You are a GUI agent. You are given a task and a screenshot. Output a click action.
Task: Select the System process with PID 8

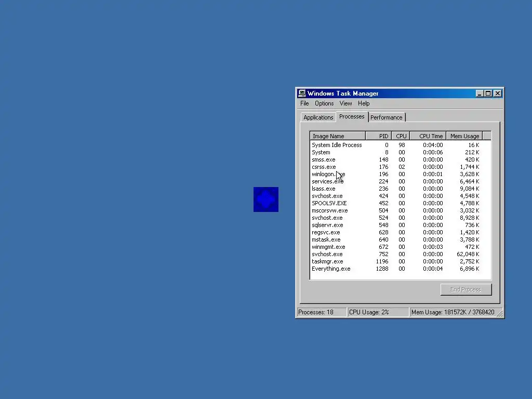(x=401, y=152)
